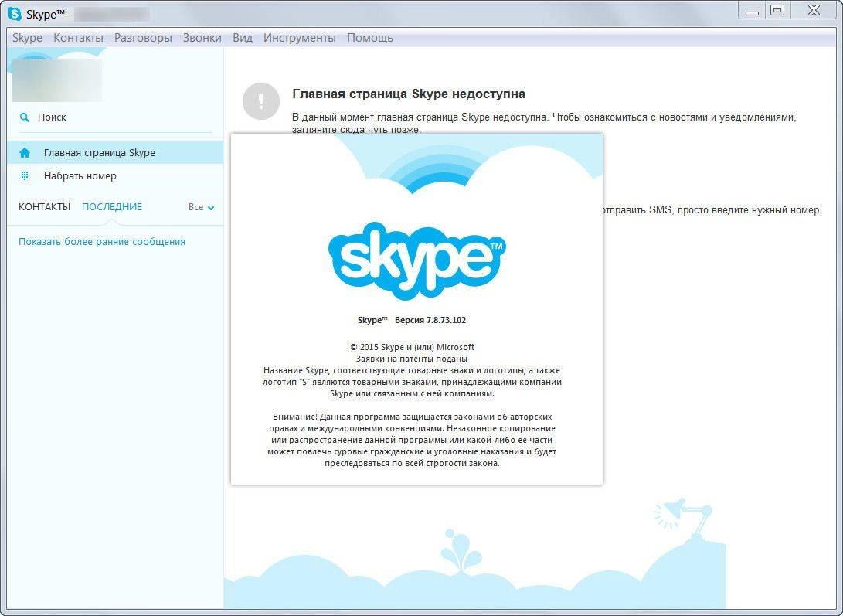This screenshot has height=616, width=843.
Task: Expand the Все filter dropdown
Action: point(201,207)
